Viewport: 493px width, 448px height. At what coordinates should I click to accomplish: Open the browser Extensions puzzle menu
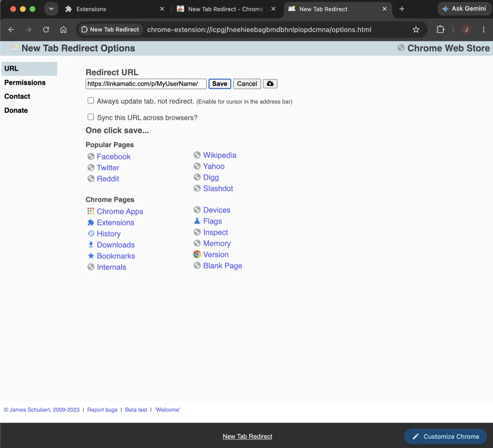pos(440,30)
